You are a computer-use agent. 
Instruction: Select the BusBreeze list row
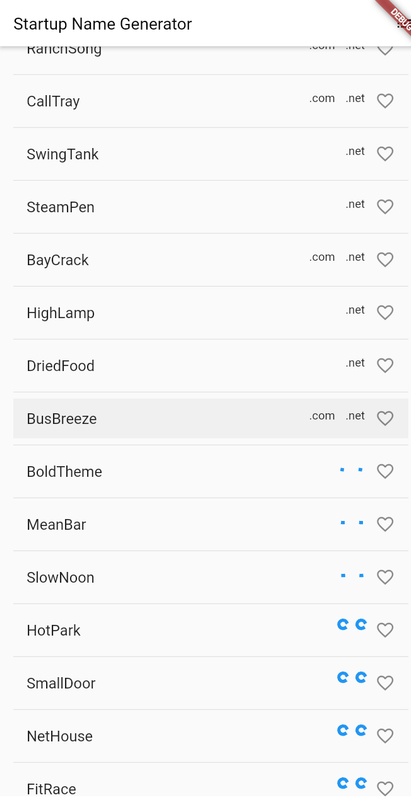tap(211, 418)
